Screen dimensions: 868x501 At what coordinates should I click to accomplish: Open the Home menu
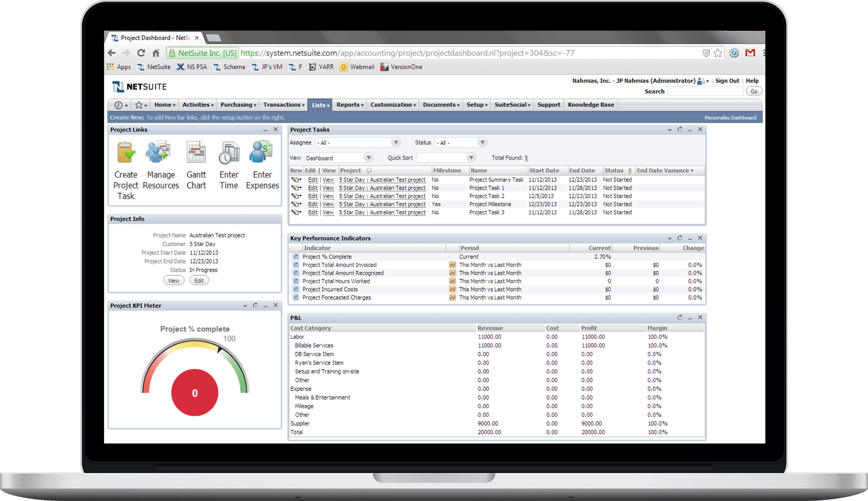165,105
